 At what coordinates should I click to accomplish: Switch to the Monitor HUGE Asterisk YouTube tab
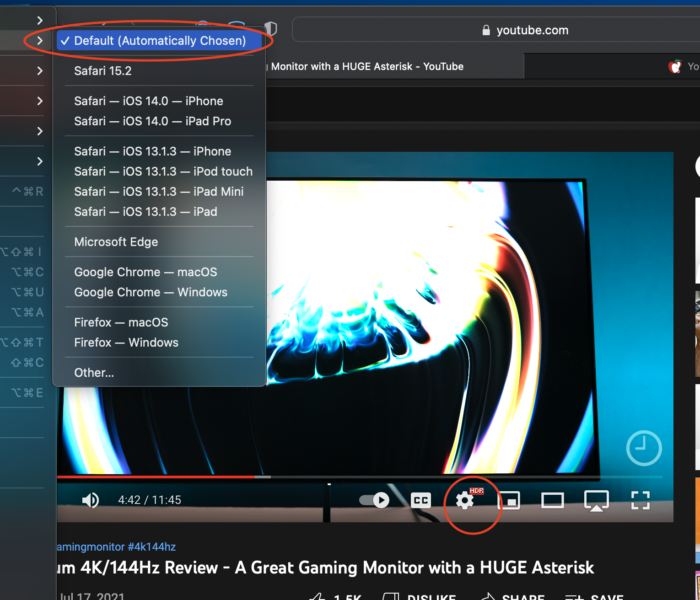coord(394,66)
